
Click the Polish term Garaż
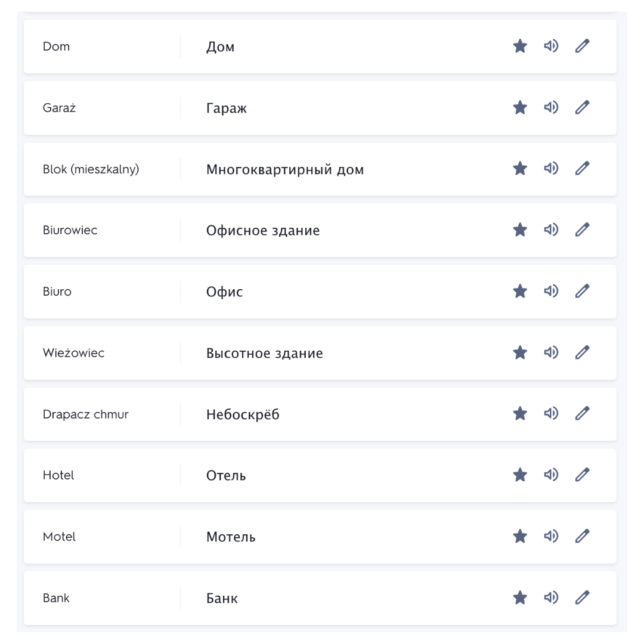[59, 107]
